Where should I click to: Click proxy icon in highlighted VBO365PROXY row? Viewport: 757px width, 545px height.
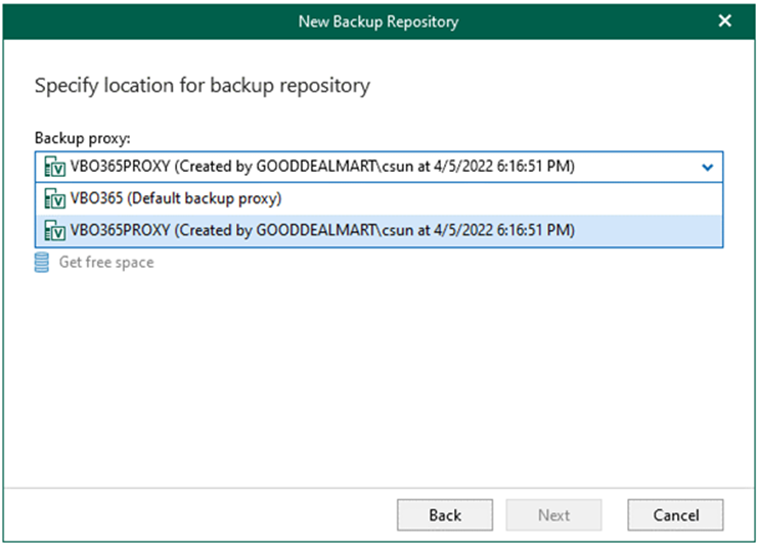pos(55,231)
